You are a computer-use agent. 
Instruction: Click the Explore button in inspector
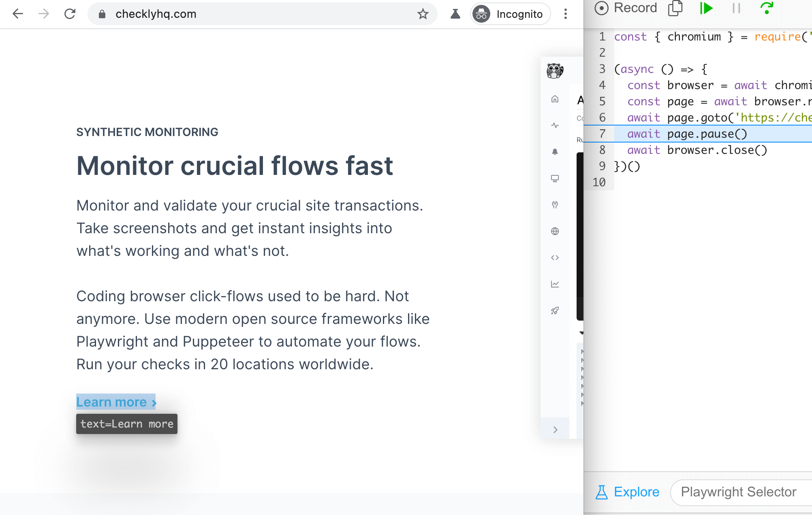point(627,492)
